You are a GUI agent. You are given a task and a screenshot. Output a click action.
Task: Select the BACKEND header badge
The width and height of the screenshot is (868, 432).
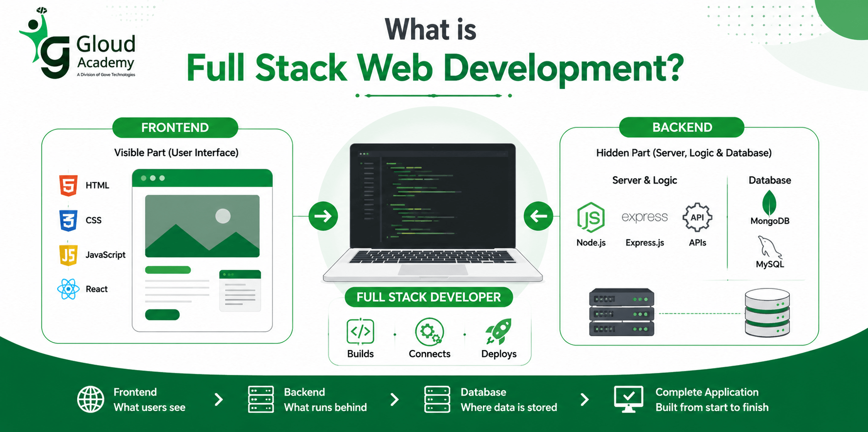[682, 127]
